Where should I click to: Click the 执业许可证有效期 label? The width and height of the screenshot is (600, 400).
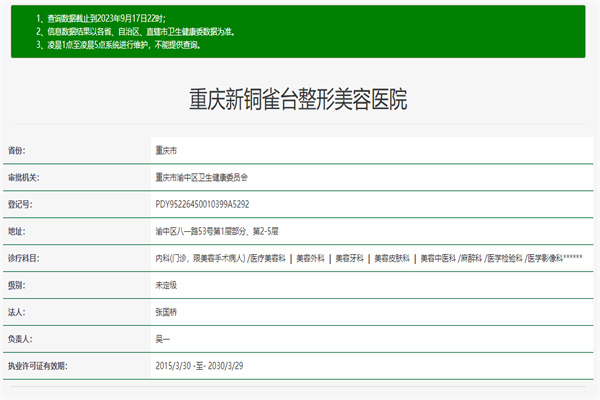[38, 366]
